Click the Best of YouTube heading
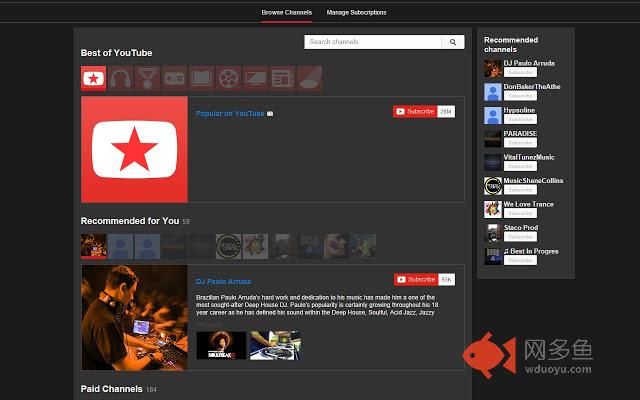This screenshot has width=640, height=400. (x=116, y=53)
